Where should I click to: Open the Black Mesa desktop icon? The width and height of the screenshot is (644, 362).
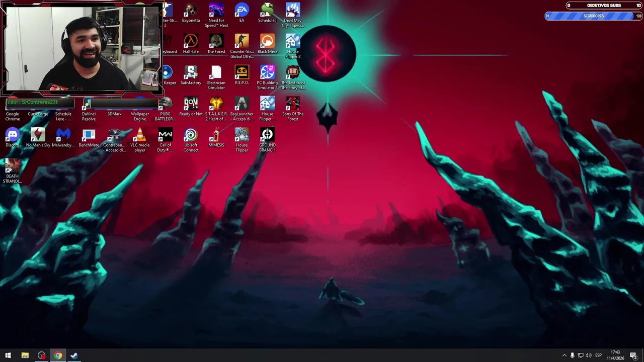tap(267, 44)
